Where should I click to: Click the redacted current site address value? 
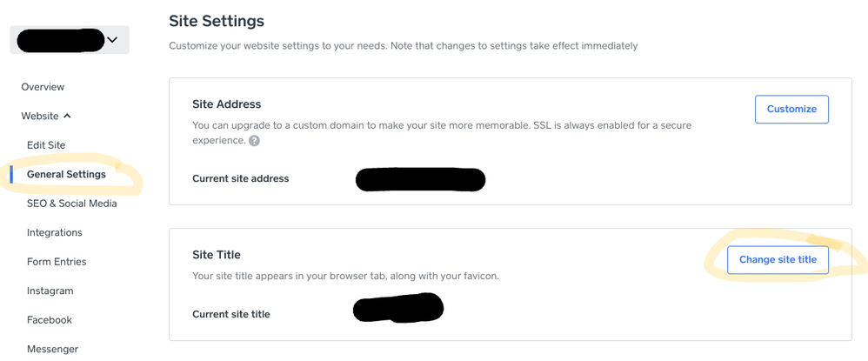coord(420,179)
